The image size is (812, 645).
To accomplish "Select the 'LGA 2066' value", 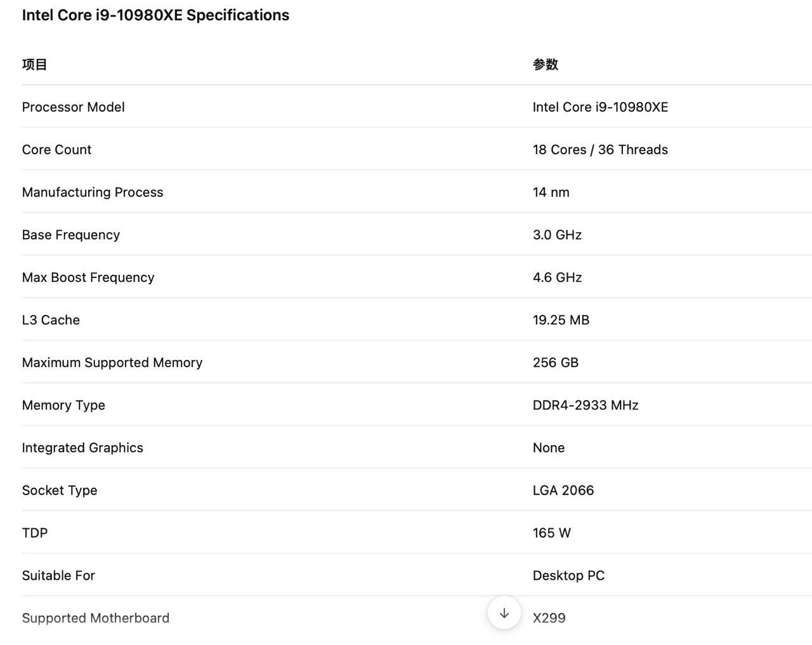I will tap(563, 489).
